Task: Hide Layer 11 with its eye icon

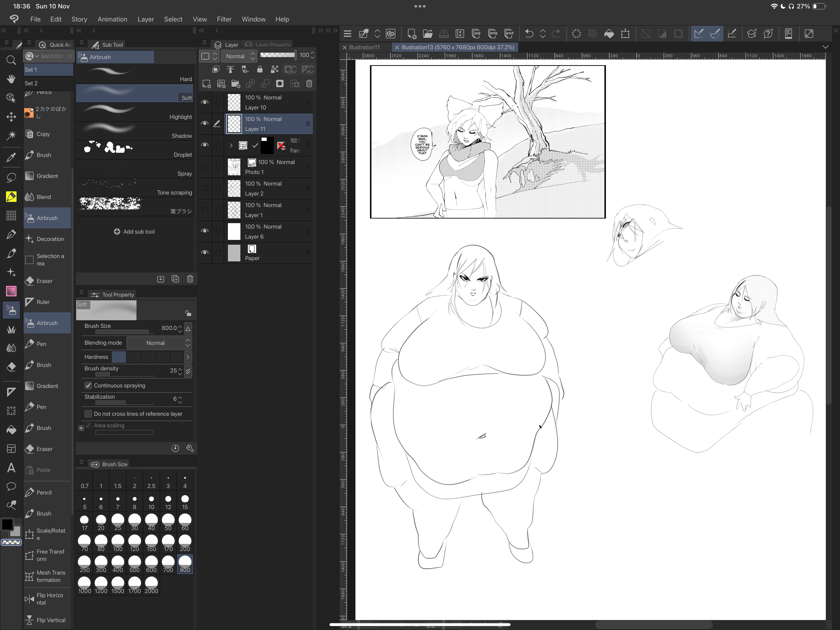Action: click(205, 123)
